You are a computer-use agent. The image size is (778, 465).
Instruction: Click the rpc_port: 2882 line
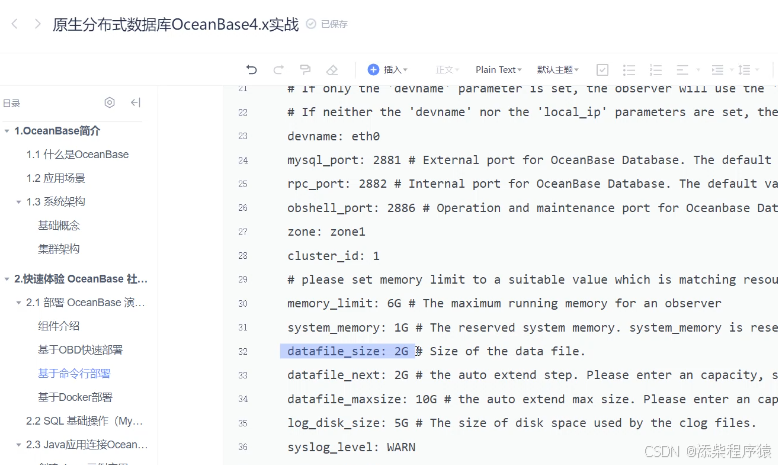pos(532,184)
